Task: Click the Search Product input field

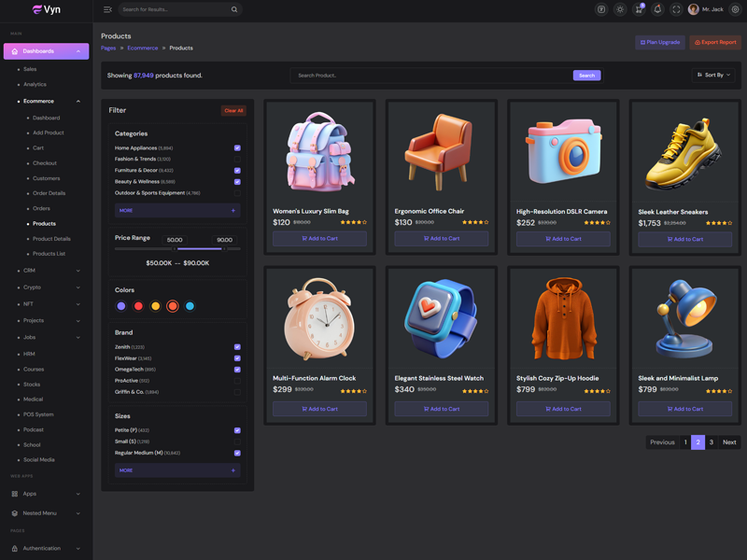Action: point(430,76)
